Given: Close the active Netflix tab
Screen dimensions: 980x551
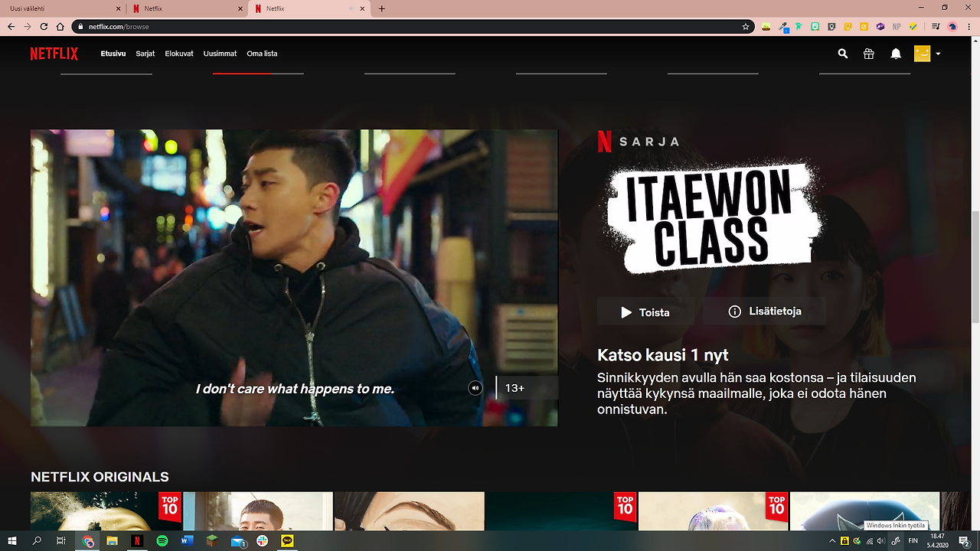Looking at the screenshot, I should (x=363, y=8).
